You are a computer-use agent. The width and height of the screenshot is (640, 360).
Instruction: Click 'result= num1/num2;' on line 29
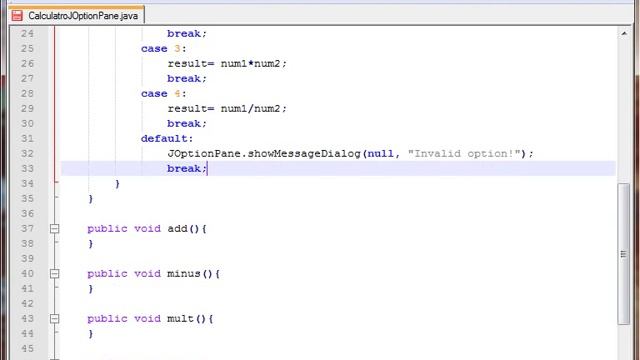click(227, 109)
